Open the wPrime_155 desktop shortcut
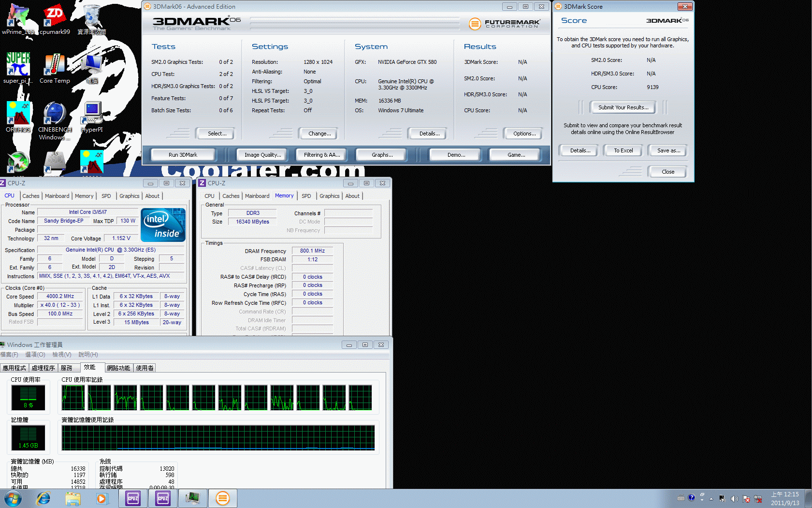The width and height of the screenshot is (812, 508). 18,19
